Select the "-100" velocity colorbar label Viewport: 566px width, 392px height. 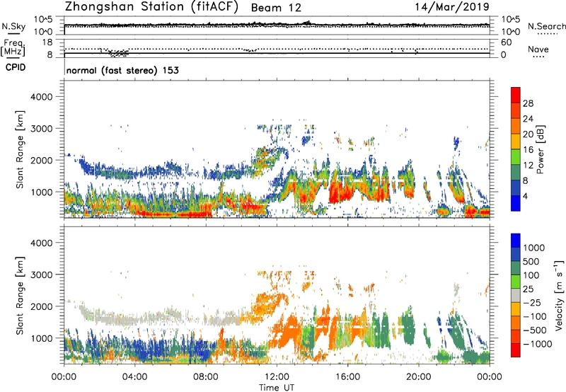(535, 316)
